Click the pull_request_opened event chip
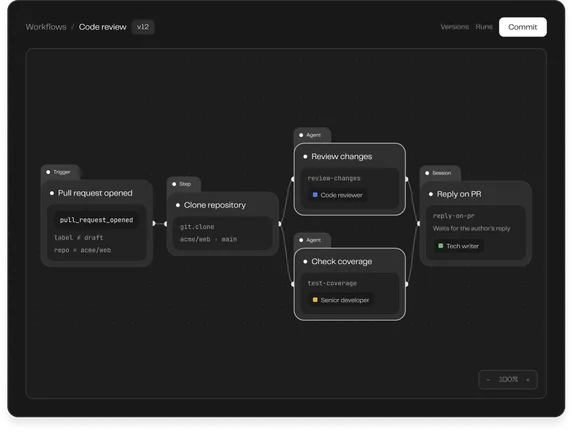Viewport: 573px width, 432px height. [96, 220]
